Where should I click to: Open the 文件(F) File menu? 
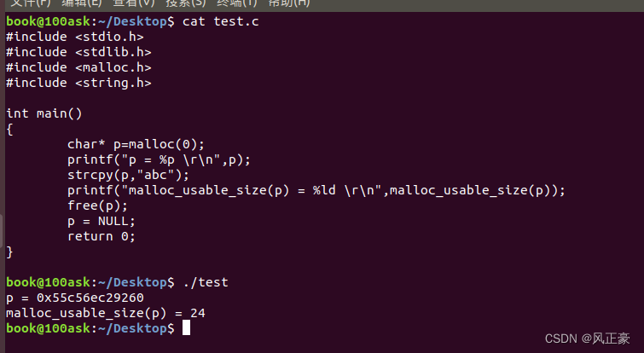pos(29,3)
